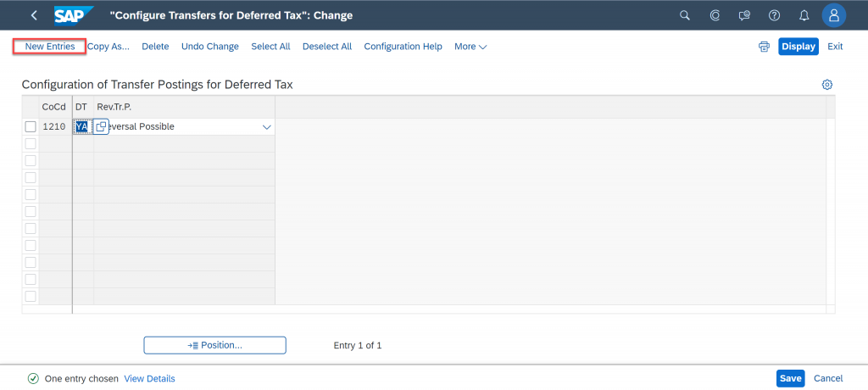
Task: Open the user profile avatar
Action: tap(834, 15)
